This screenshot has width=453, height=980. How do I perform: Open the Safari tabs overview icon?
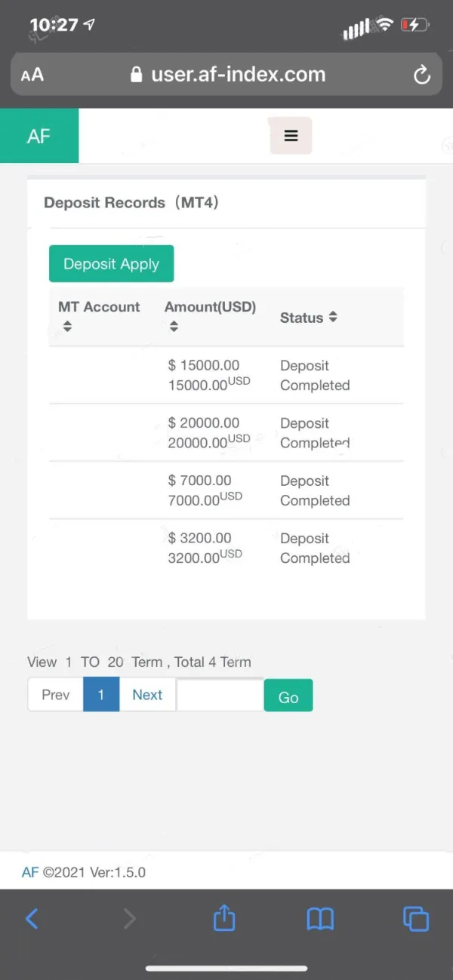pyautogui.click(x=415, y=918)
